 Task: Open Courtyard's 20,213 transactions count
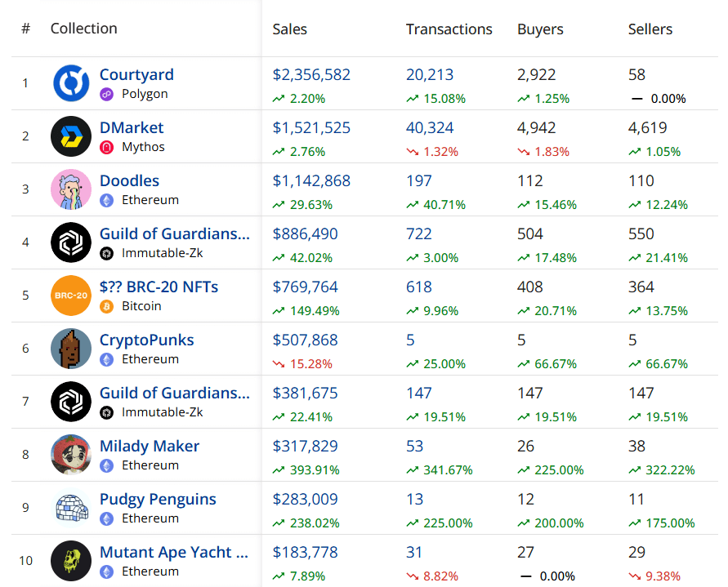(430, 75)
